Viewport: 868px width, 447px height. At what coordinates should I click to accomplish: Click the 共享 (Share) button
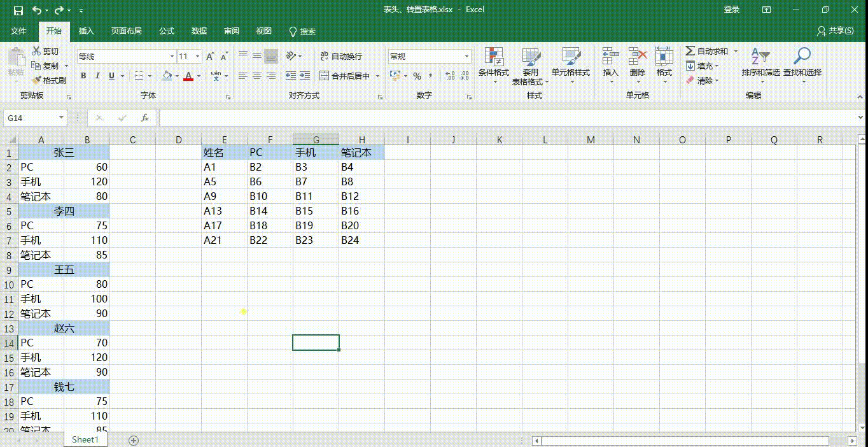pyautogui.click(x=835, y=31)
